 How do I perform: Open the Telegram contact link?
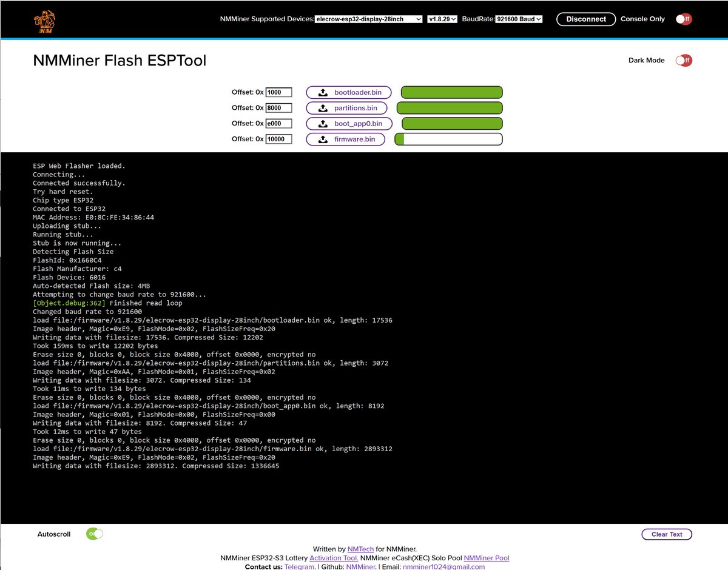(299, 566)
